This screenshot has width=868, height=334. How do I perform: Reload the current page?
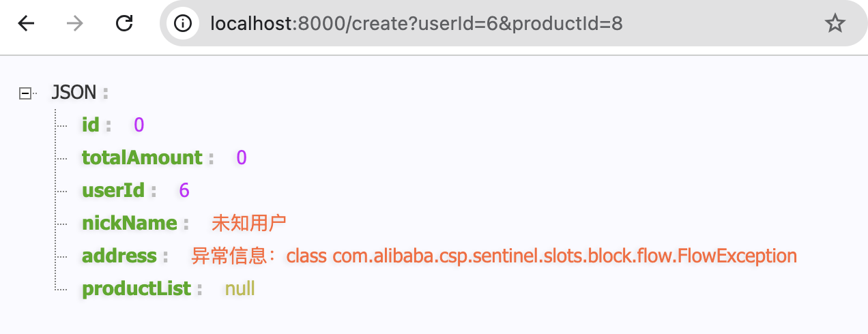[124, 24]
